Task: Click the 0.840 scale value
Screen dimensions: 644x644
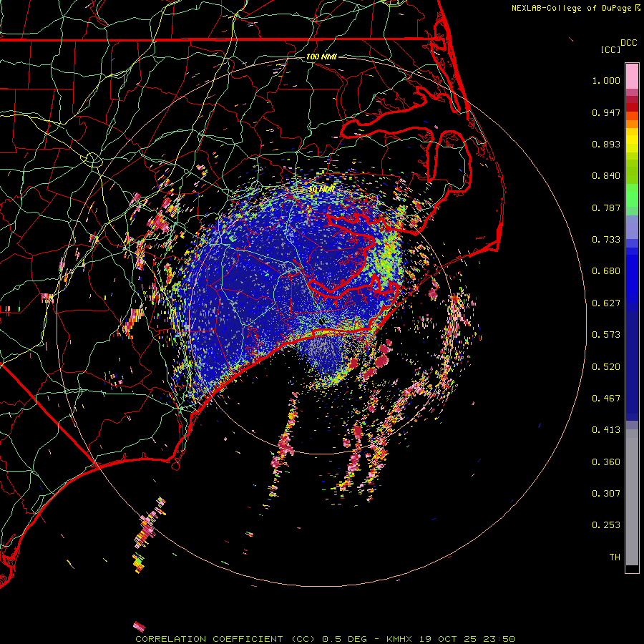Action: [606, 176]
